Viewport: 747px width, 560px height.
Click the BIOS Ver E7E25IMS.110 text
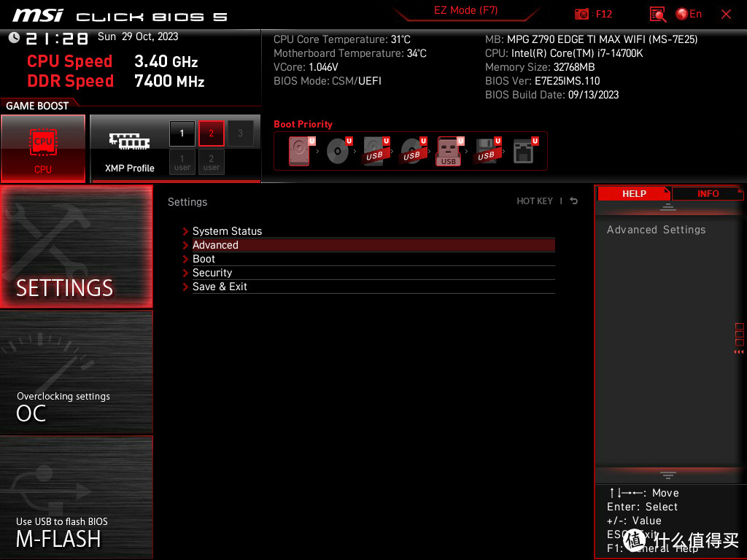click(543, 81)
